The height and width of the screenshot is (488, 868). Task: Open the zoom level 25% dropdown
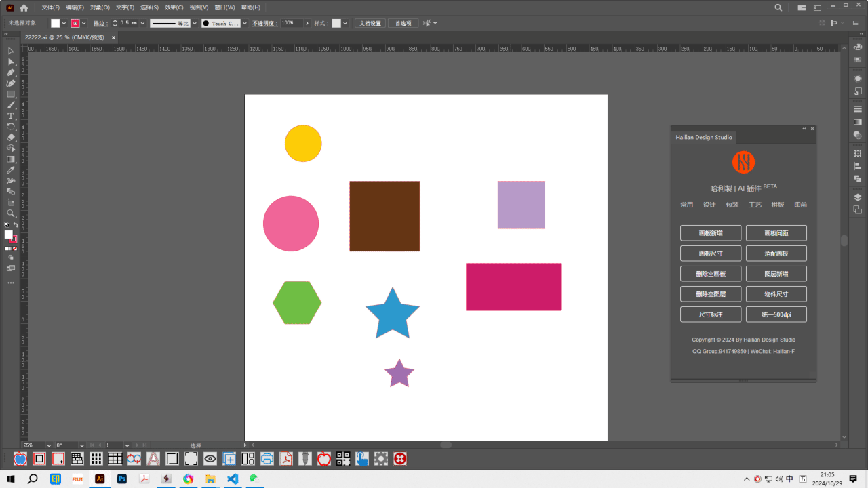coord(47,445)
